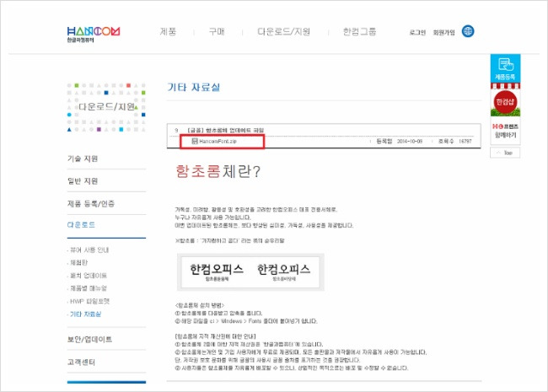Image resolution: width=548 pixels, height=392 pixels.
Task: Click the date 2014-10-09
Action: [410, 141]
